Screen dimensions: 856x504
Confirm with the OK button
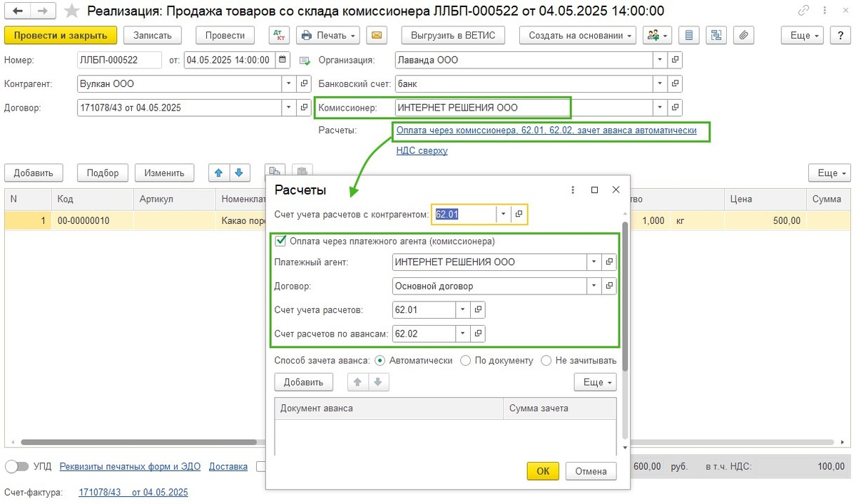(543, 471)
